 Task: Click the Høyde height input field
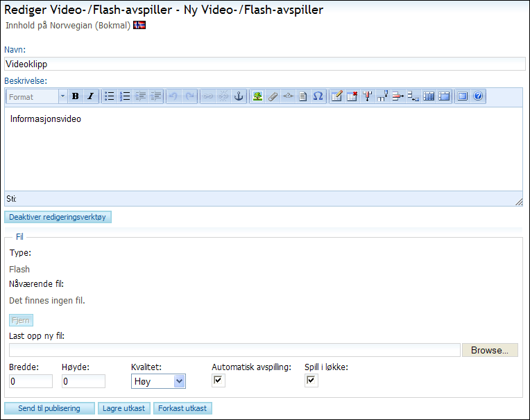pos(83,381)
